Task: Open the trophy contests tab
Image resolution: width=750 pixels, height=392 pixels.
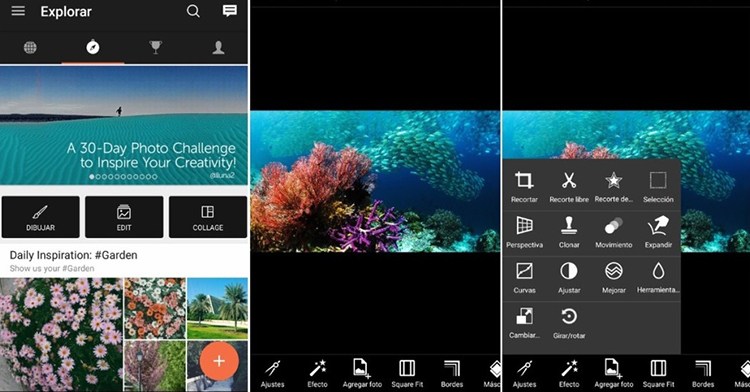Action: (155, 47)
